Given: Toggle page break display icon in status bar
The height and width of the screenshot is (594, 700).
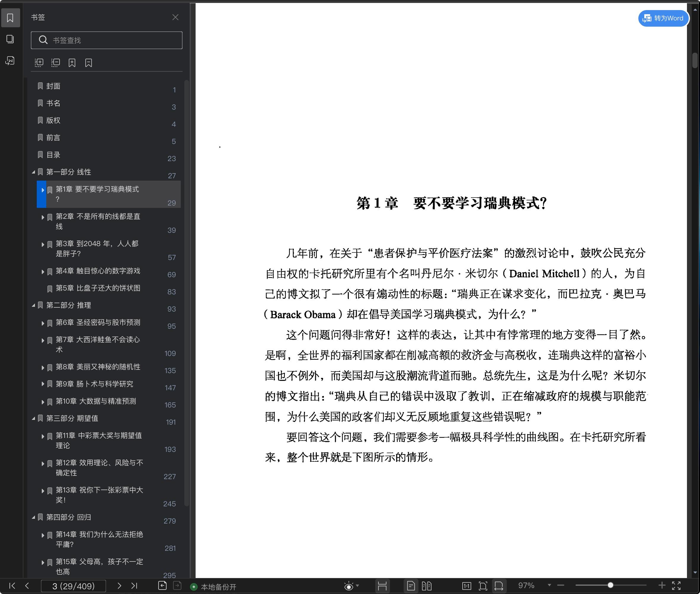Looking at the screenshot, I should [x=382, y=586].
